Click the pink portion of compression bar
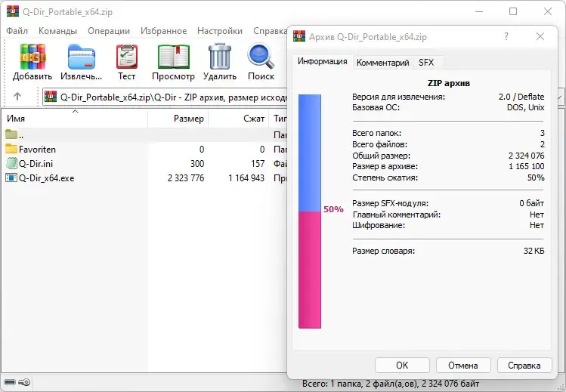The width and height of the screenshot is (566, 392). point(310,270)
